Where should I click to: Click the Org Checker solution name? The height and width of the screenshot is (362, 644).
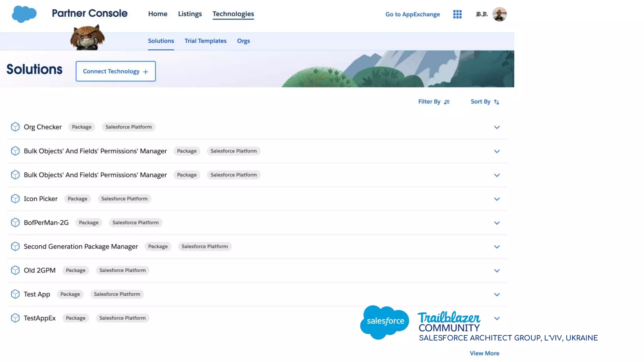[43, 127]
